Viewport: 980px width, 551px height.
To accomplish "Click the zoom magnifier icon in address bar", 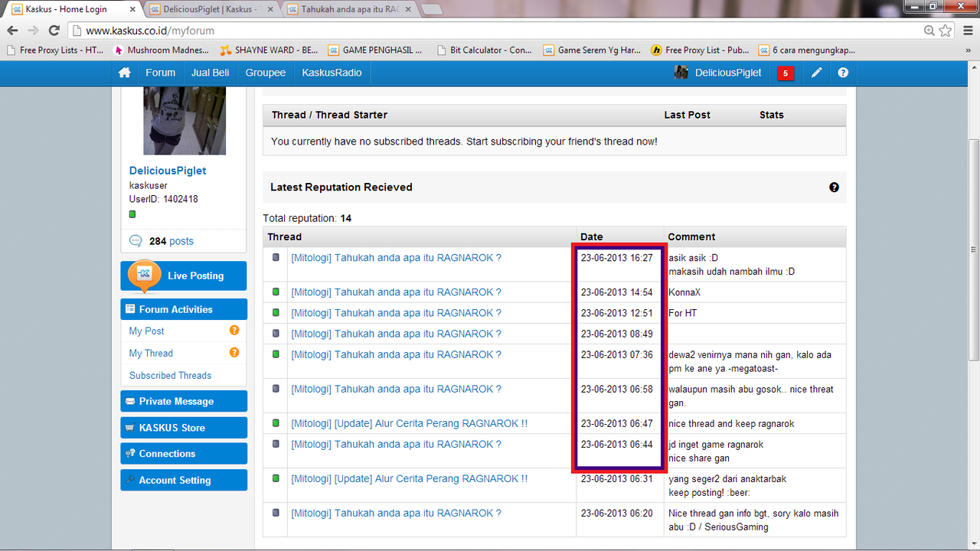I will (x=929, y=31).
